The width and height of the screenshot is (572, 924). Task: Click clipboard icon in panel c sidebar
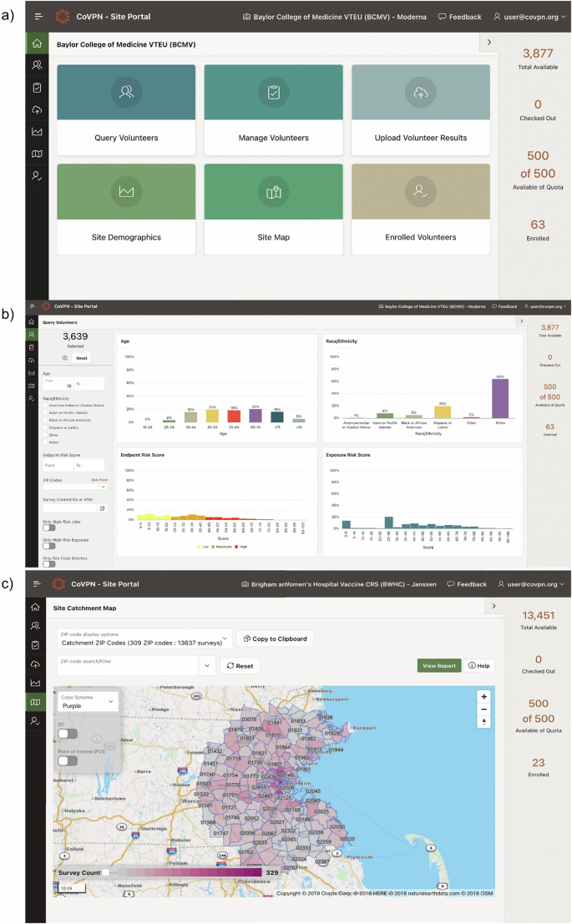pos(35,644)
